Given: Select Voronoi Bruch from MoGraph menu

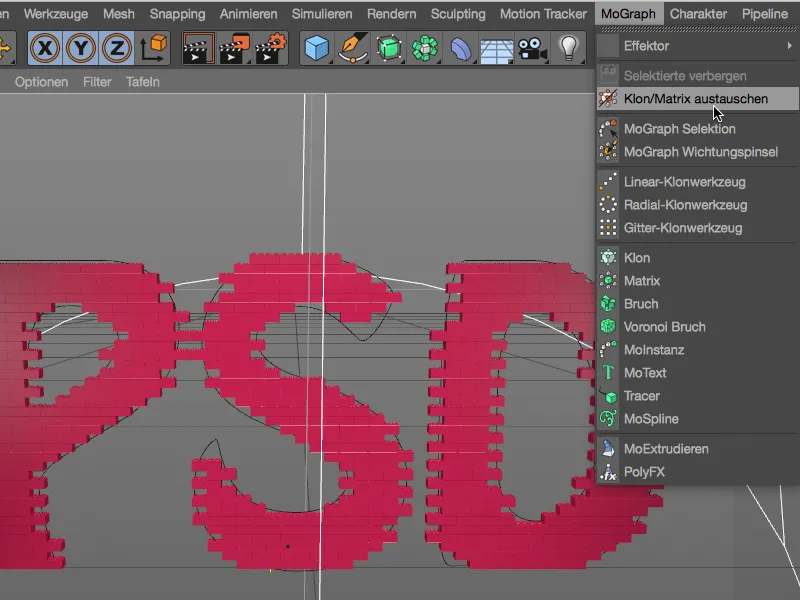Looking at the screenshot, I should 664,327.
